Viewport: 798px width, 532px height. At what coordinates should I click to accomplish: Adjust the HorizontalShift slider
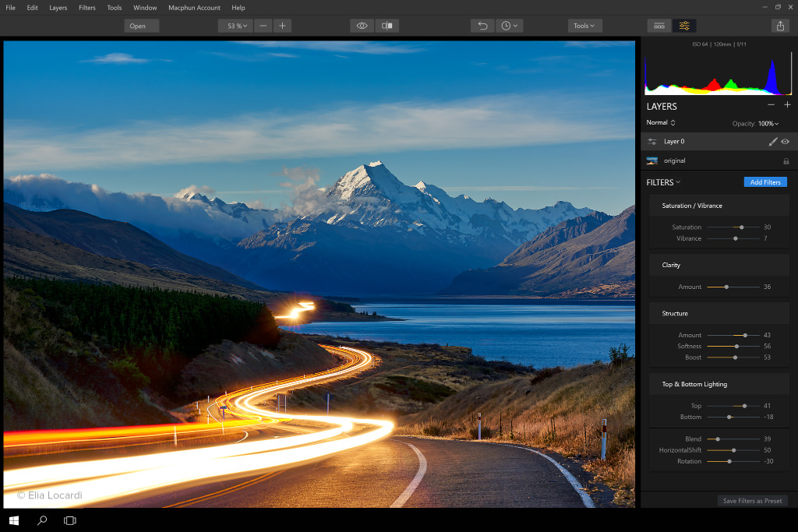click(x=733, y=450)
